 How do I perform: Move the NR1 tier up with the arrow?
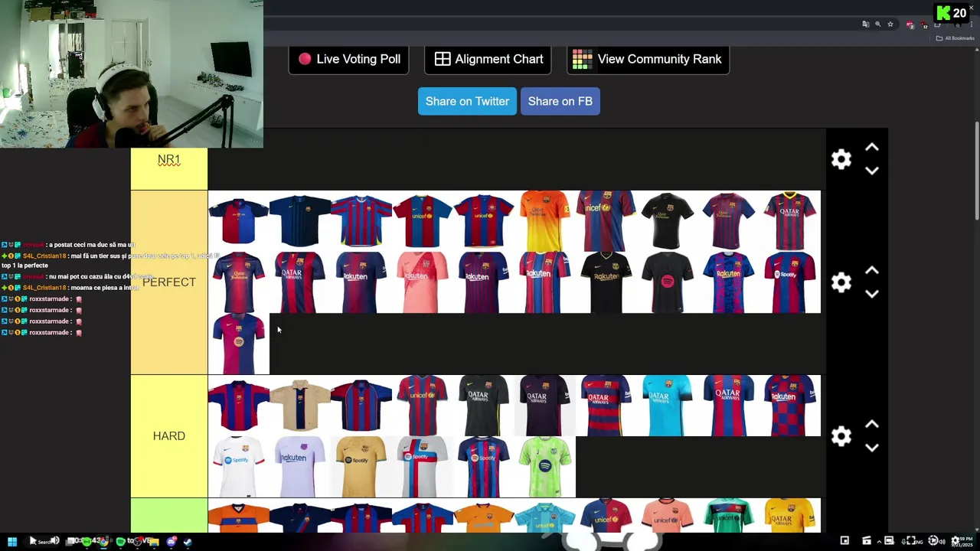(x=871, y=148)
